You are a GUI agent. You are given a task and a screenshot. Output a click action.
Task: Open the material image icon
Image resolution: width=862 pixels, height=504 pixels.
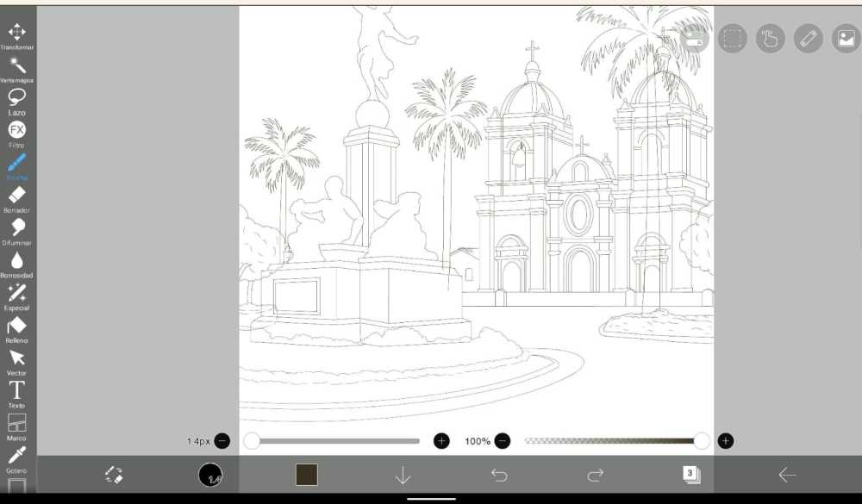[846, 39]
